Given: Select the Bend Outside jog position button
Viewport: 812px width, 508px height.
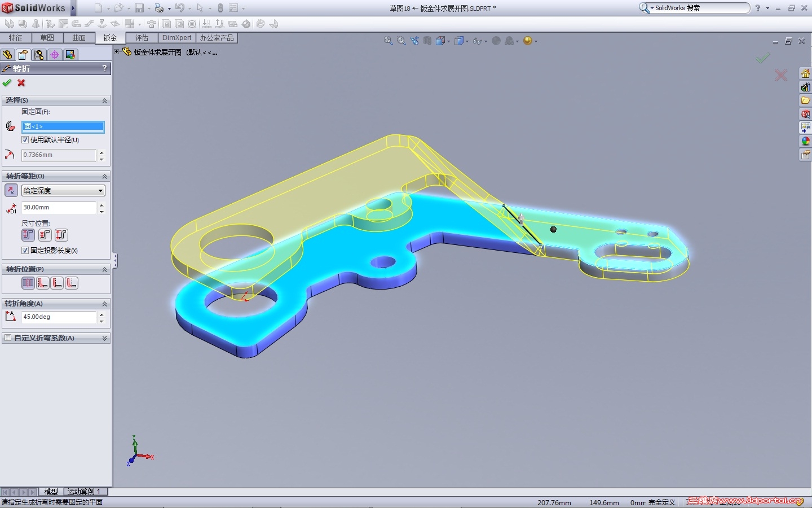Looking at the screenshot, I should (x=72, y=283).
